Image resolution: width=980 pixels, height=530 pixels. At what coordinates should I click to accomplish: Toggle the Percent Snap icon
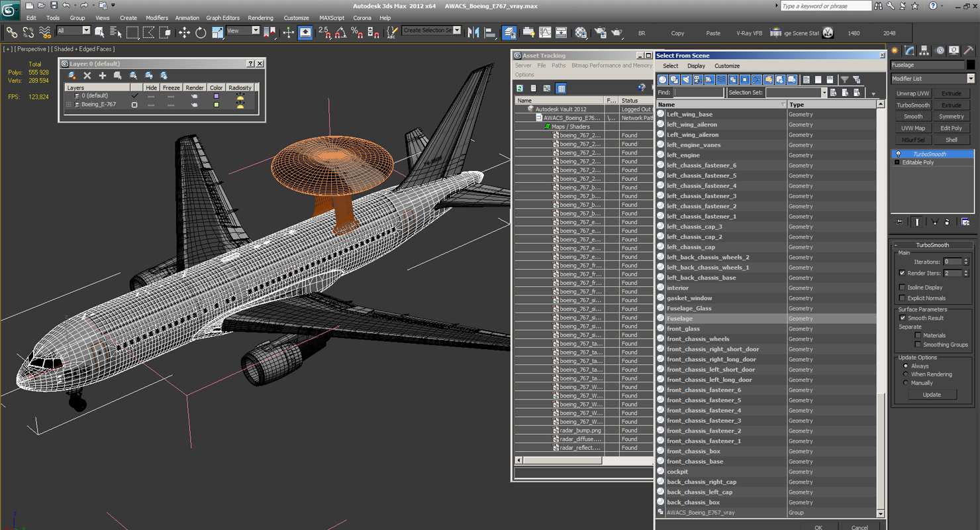click(357, 32)
